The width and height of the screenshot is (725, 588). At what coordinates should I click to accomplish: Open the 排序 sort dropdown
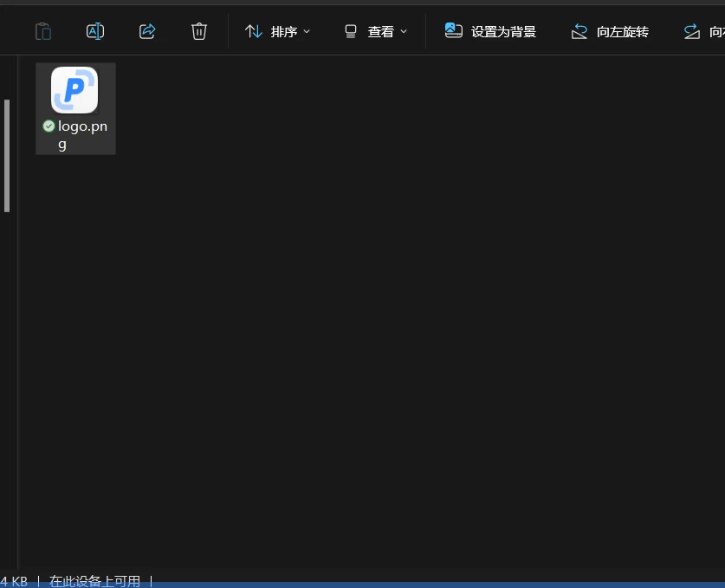pyautogui.click(x=283, y=31)
